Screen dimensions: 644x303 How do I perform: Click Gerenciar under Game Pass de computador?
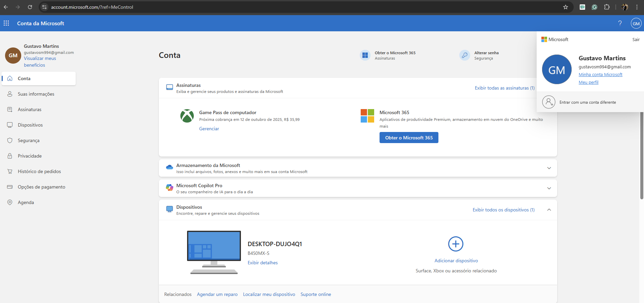(x=209, y=129)
